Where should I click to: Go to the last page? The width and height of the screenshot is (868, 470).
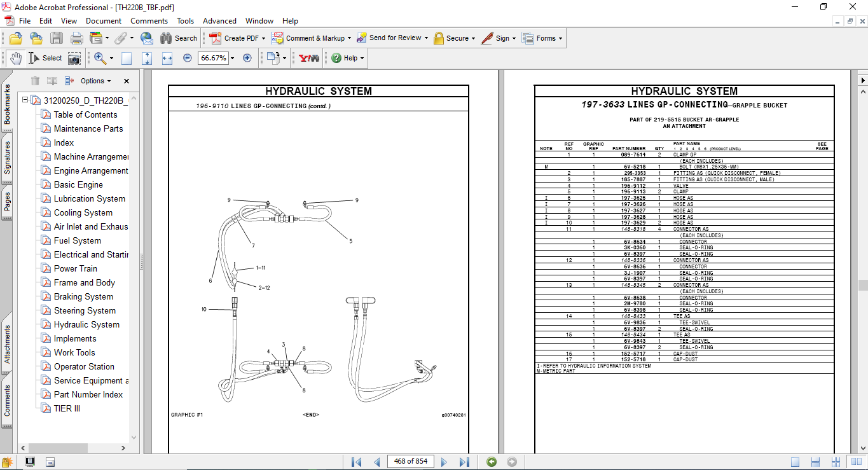[x=464, y=462]
